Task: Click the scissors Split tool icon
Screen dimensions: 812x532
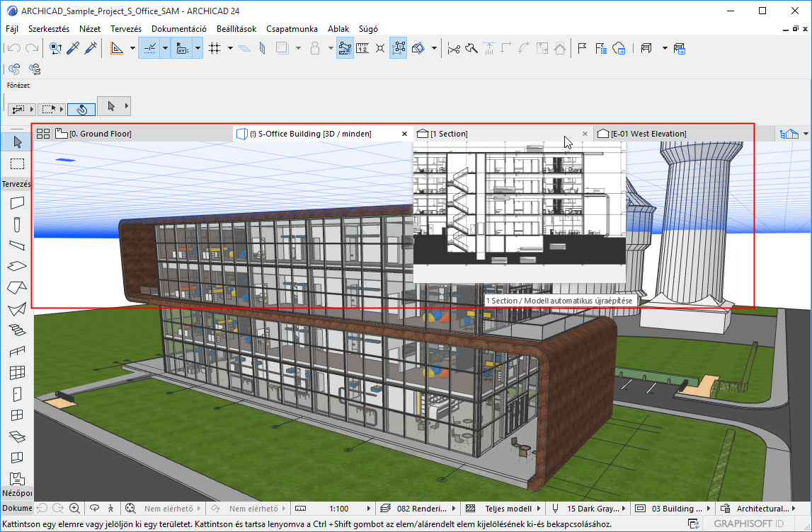Action: point(454,49)
